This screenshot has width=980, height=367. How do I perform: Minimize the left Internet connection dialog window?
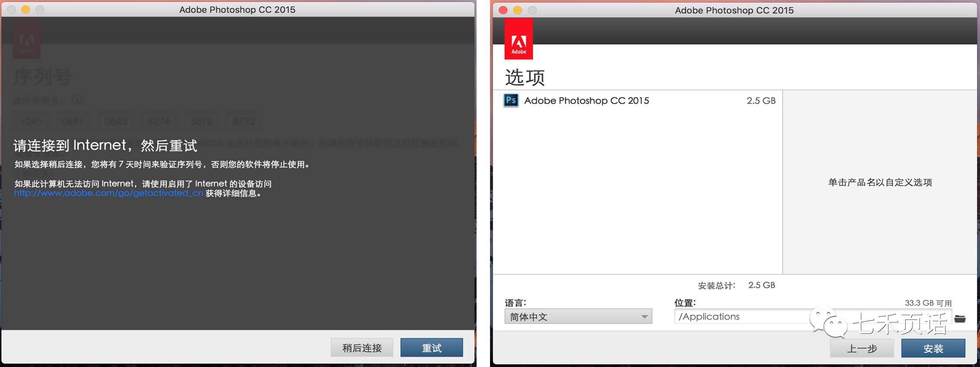tap(25, 9)
